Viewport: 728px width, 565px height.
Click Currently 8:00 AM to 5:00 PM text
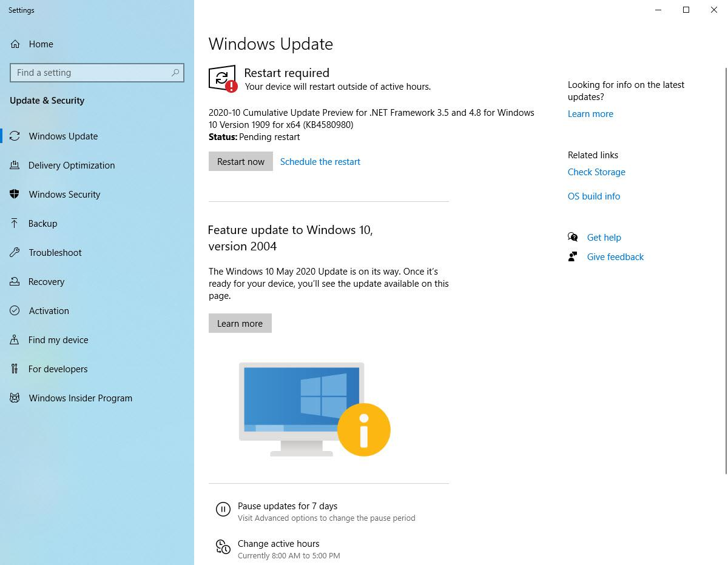click(289, 556)
